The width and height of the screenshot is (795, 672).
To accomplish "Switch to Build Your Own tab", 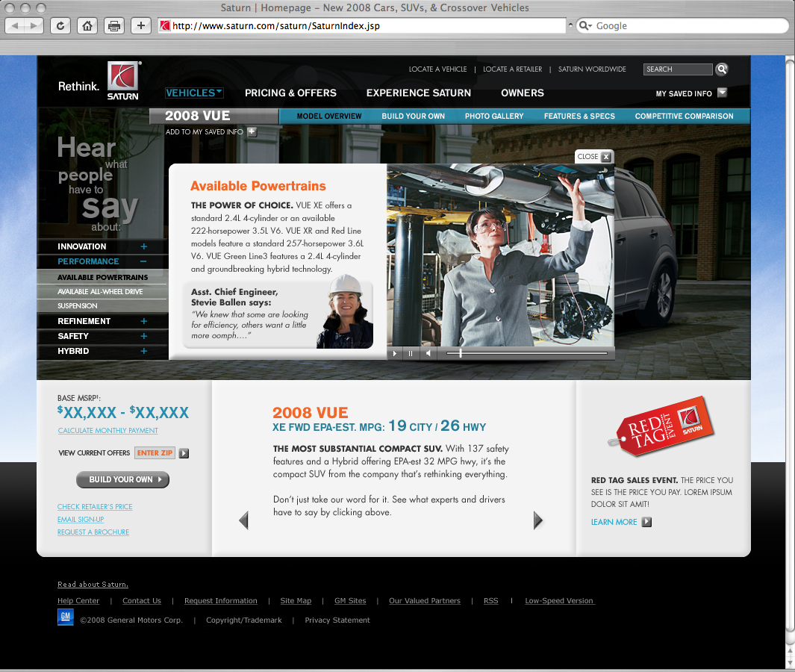I will pyautogui.click(x=414, y=116).
